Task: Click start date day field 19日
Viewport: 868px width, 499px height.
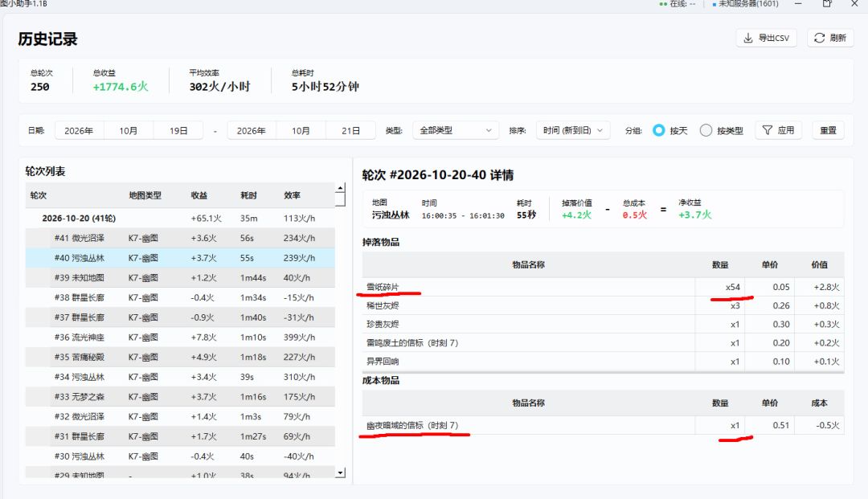Action: (178, 130)
